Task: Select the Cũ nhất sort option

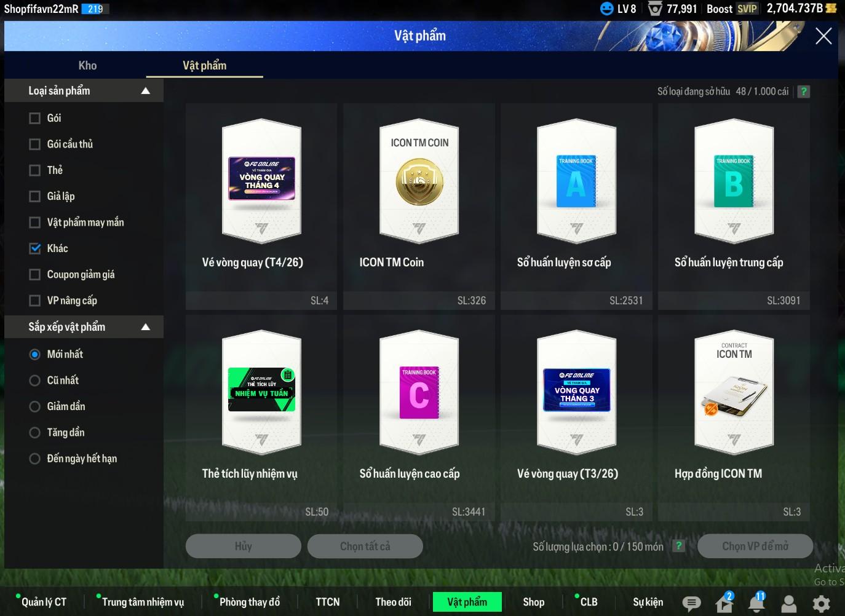Action: 35,381
